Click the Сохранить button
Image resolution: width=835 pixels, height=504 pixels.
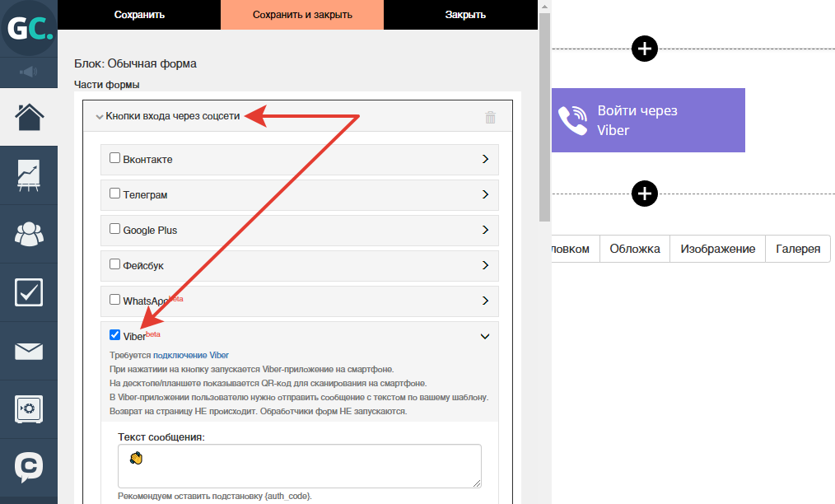coord(139,15)
